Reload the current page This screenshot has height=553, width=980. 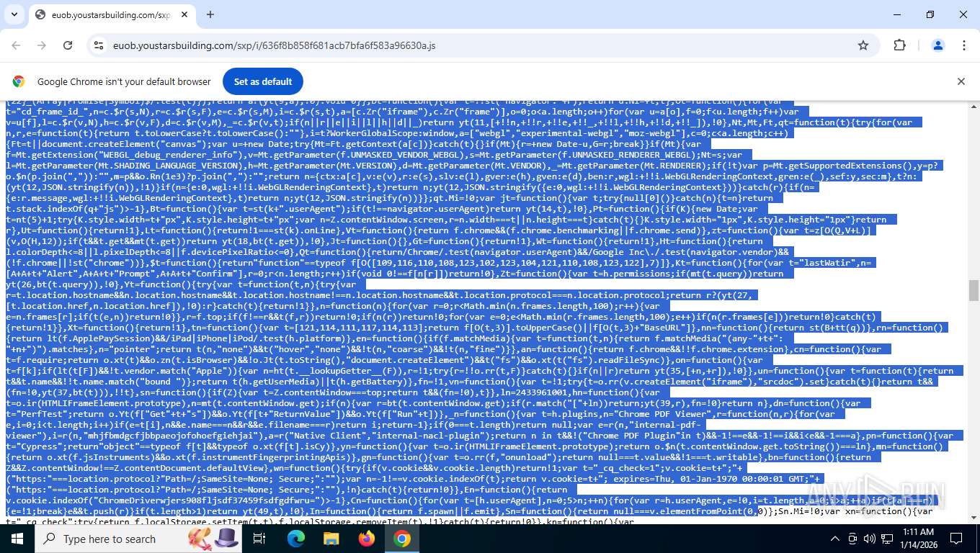pos(68,45)
